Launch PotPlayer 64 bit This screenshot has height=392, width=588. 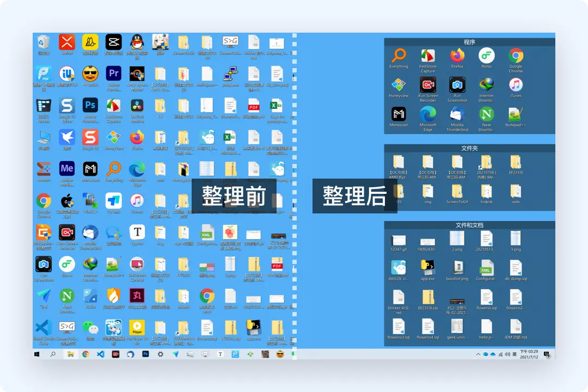[x=137, y=327]
